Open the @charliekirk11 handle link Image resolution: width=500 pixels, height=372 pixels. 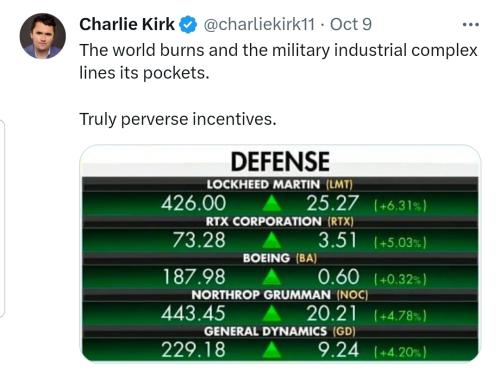[x=259, y=24]
